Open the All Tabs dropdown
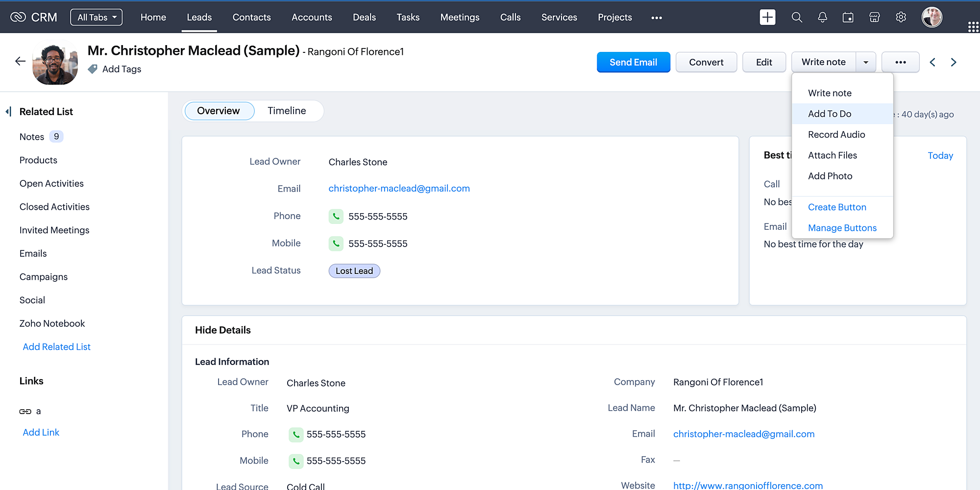Viewport: 980px width, 490px height. pos(97,17)
